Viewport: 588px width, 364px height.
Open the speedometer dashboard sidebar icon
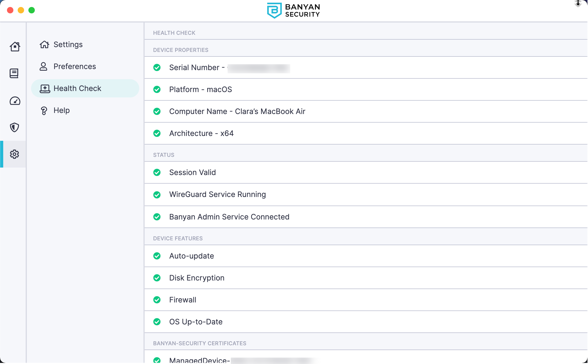tap(15, 101)
